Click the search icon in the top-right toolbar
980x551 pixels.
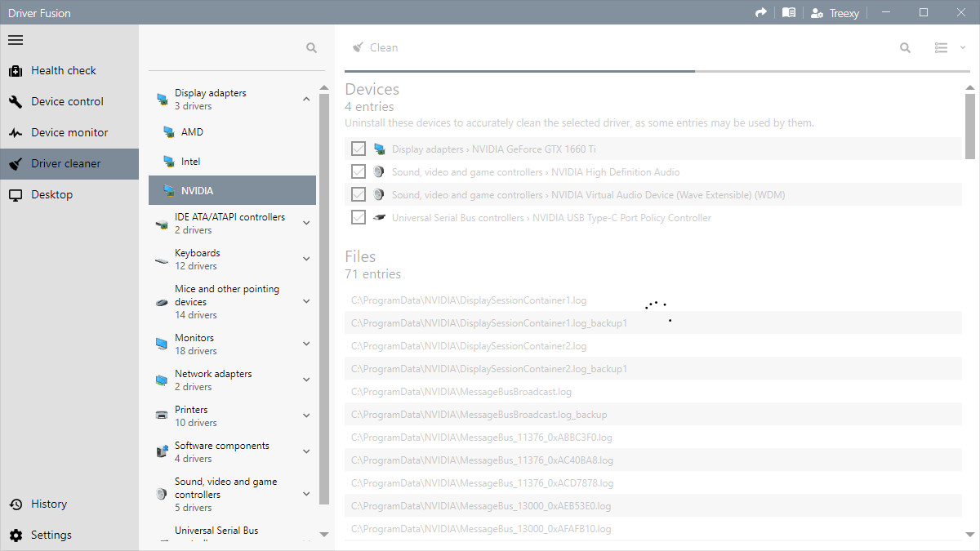point(905,48)
